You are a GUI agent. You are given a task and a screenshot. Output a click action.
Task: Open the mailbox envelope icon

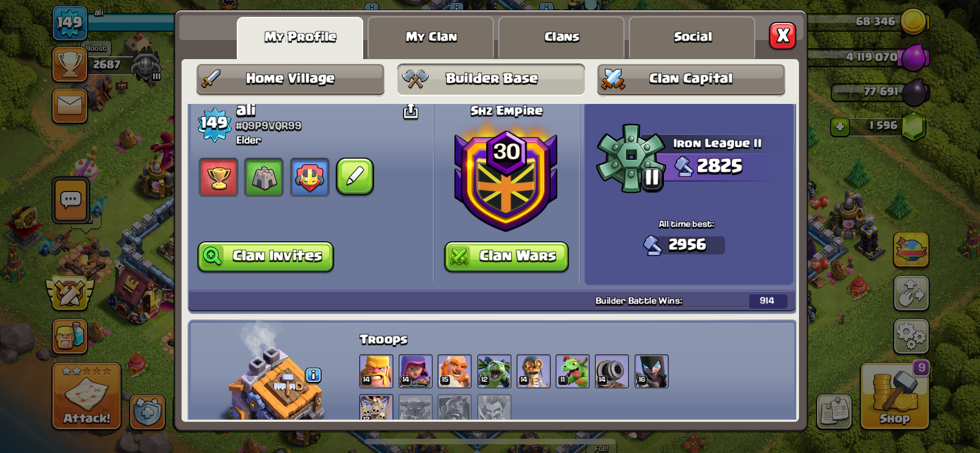tap(70, 105)
